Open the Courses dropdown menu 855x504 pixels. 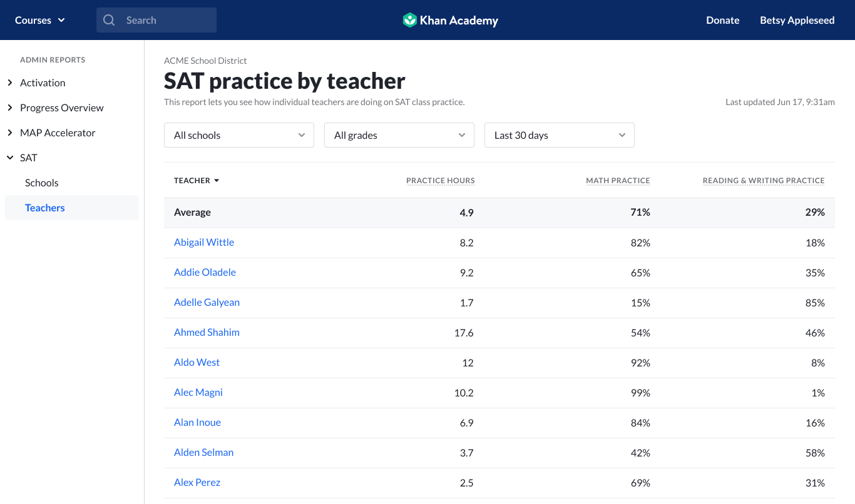click(x=40, y=20)
